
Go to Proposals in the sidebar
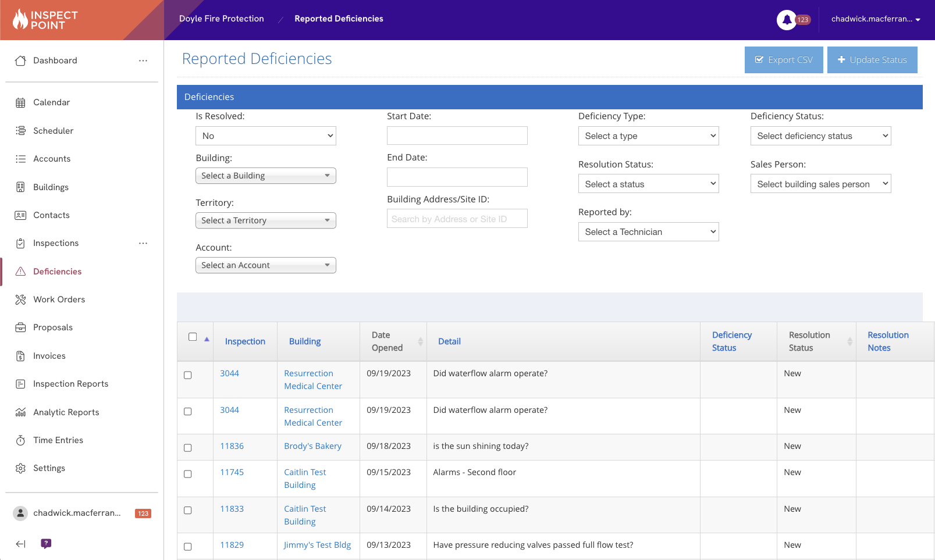(x=53, y=327)
